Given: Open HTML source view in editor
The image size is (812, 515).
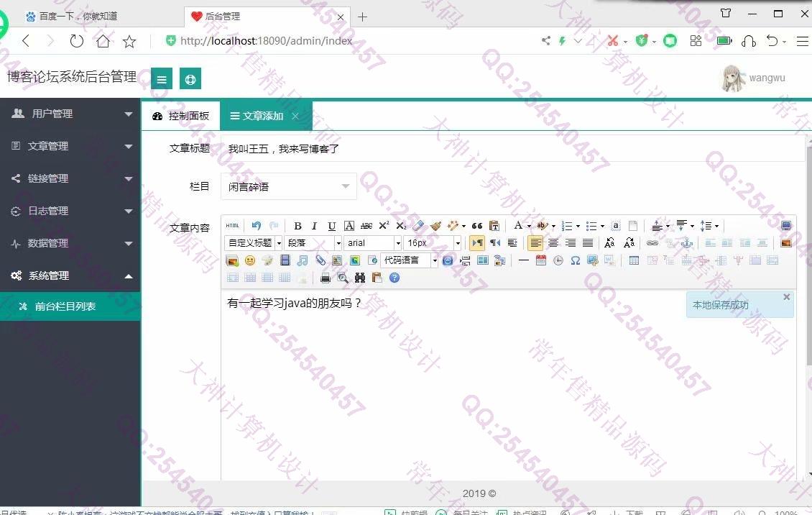Looking at the screenshot, I should point(233,225).
